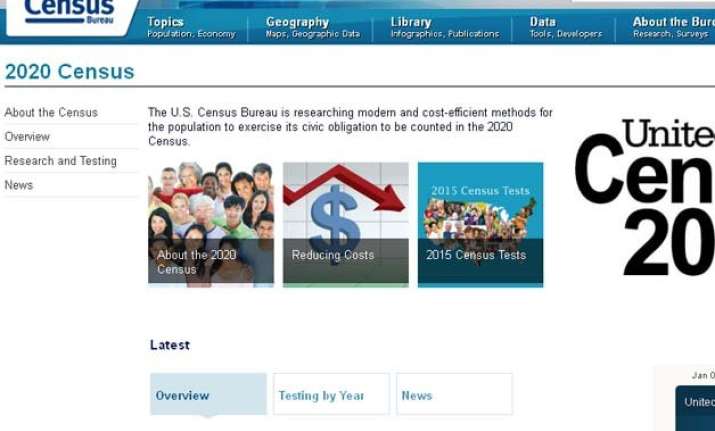Open the About the 2020 Census tile
The image size is (715, 431).
click(x=211, y=224)
